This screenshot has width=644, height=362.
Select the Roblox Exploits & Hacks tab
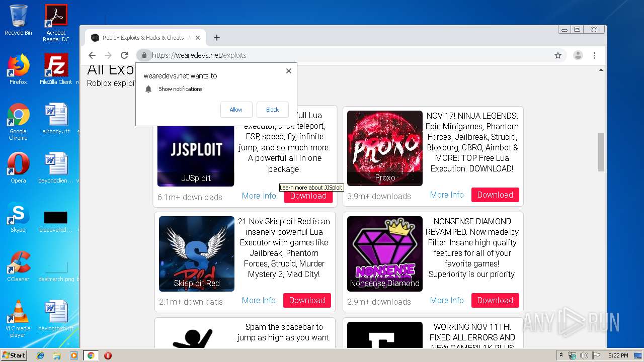[x=145, y=38]
